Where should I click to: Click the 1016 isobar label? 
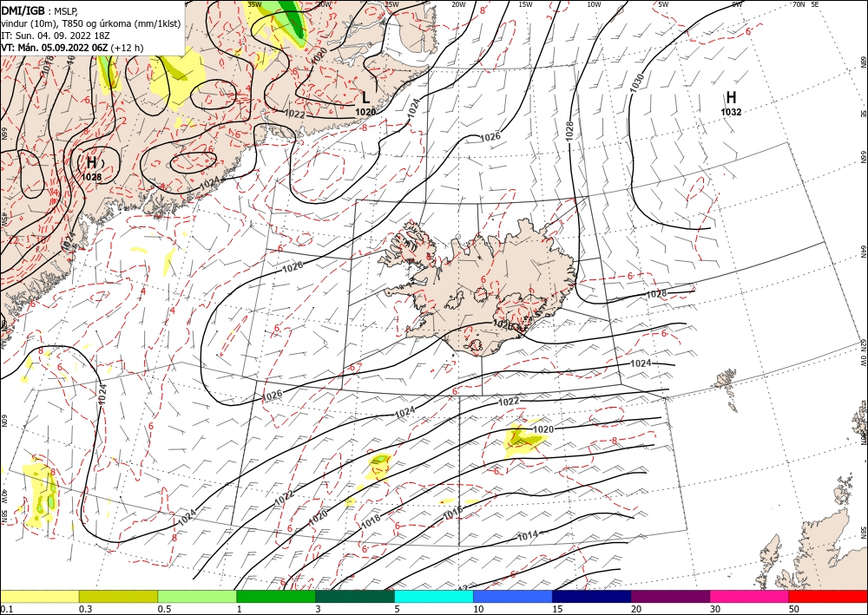point(453,514)
